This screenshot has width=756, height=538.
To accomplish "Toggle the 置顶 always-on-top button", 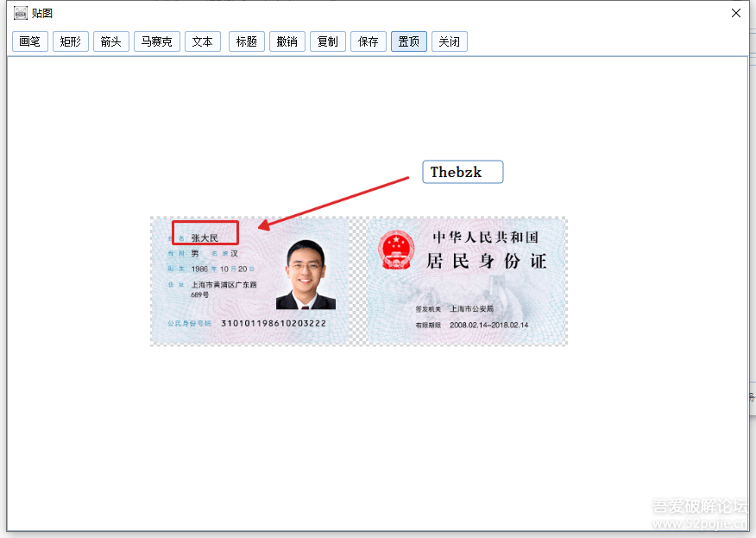I will click(x=409, y=41).
